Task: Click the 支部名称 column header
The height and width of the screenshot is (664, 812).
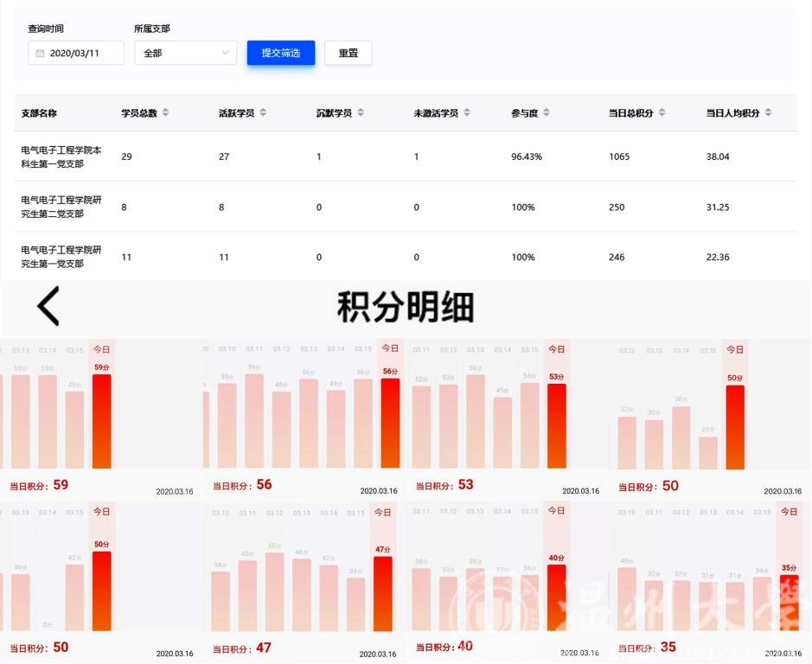Action: pyautogui.click(x=39, y=113)
